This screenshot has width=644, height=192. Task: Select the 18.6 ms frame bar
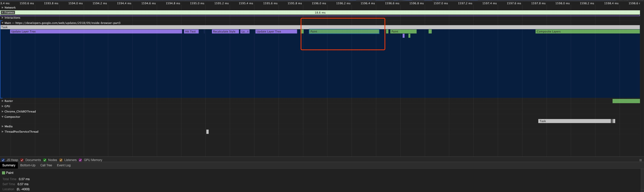tap(320, 13)
